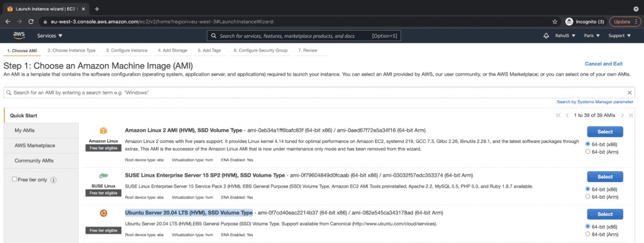The height and width of the screenshot is (243, 644).
Task: Click the Ubuntu Server 20.04 LTS title
Action: click(189, 213)
